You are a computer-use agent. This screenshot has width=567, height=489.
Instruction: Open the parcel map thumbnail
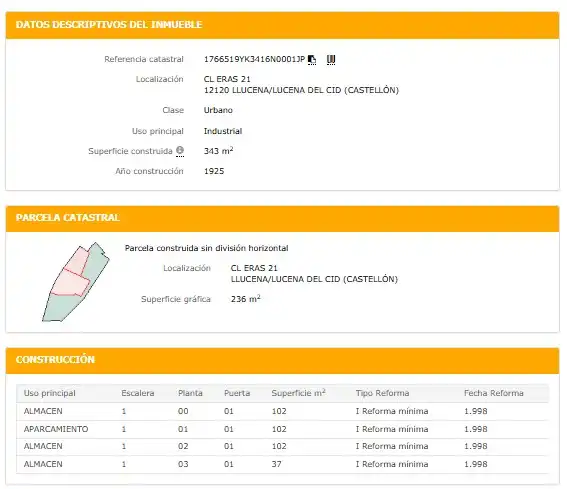click(76, 282)
